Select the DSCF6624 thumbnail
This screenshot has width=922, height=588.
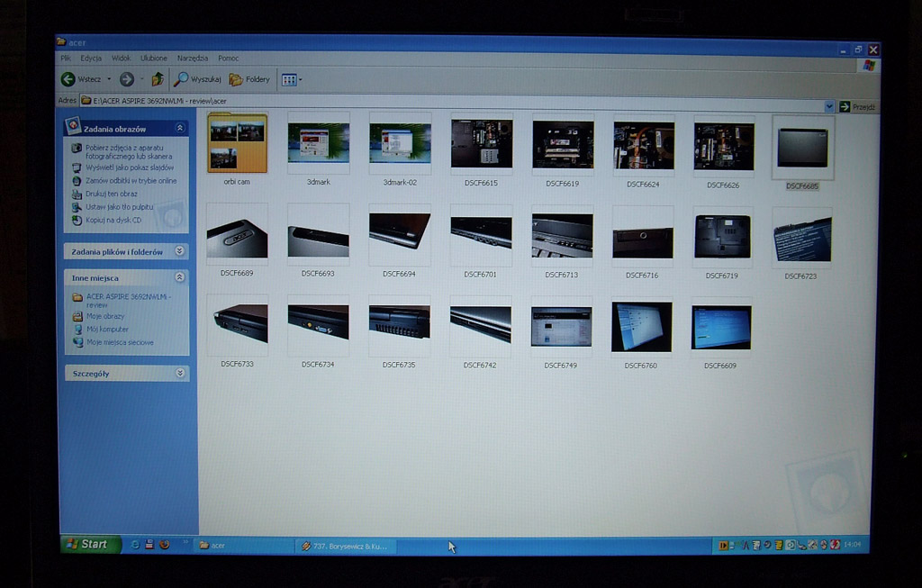pos(643,145)
